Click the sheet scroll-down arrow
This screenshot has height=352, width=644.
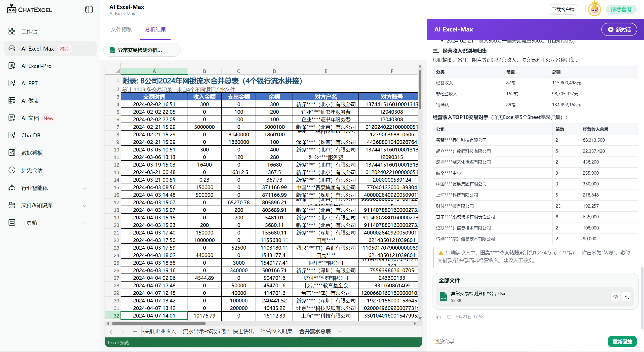[x=420, y=319]
